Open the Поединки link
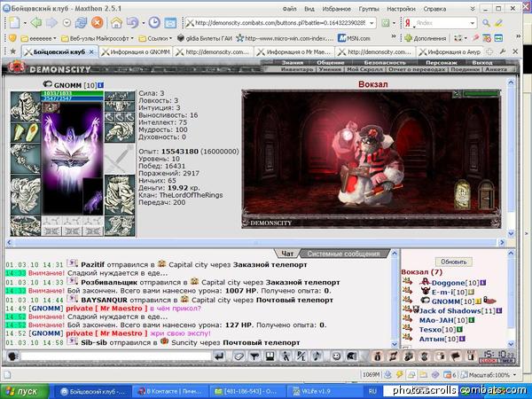 465,69
